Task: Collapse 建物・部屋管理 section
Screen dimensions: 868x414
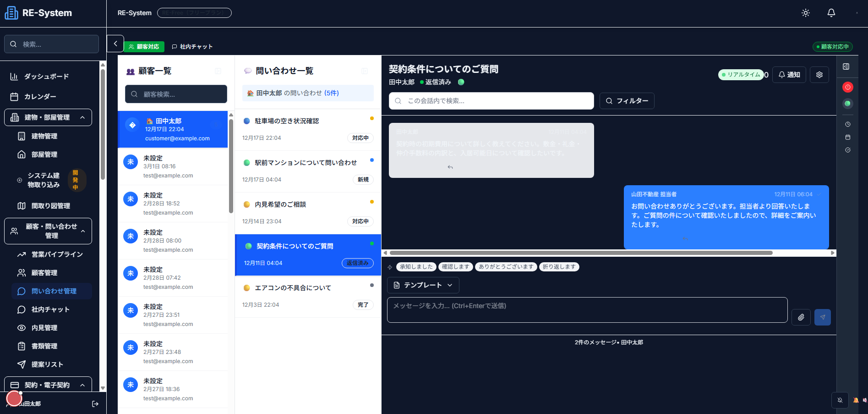Action: (48, 117)
